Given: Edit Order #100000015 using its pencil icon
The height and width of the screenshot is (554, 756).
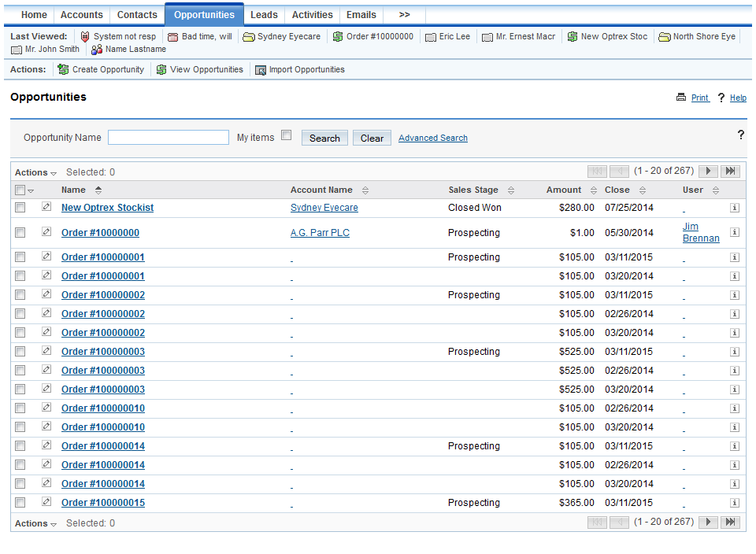Looking at the screenshot, I should click(46, 501).
